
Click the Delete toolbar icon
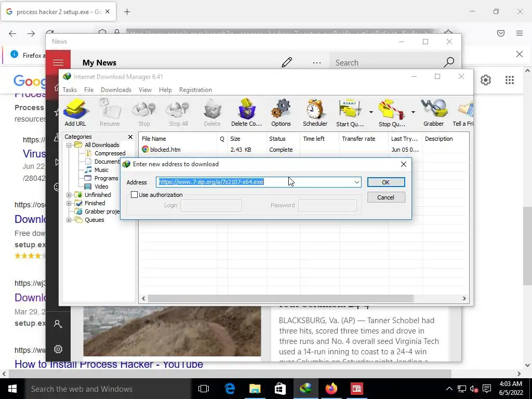(212, 113)
